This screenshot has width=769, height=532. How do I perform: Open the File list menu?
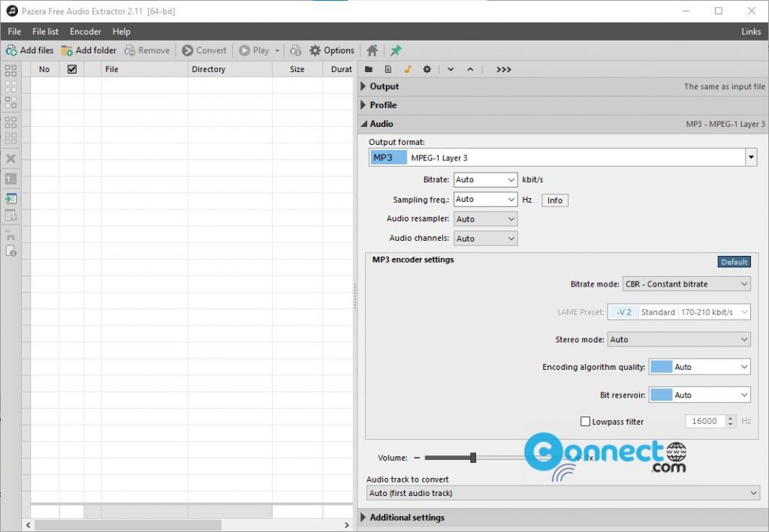44,32
